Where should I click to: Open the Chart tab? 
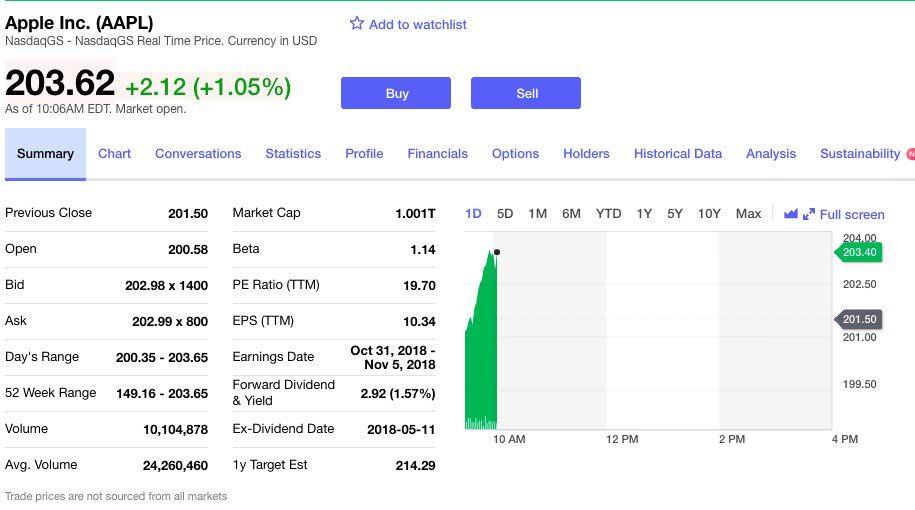tap(114, 153)
